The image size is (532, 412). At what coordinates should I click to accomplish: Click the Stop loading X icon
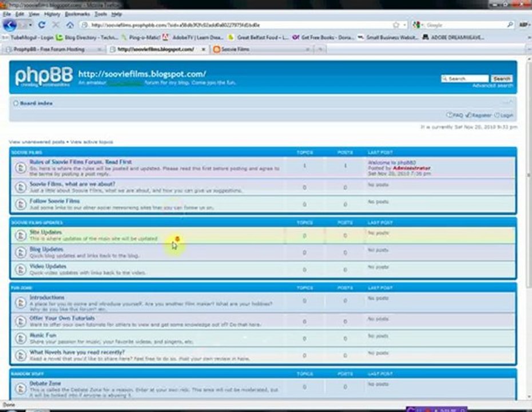55,25
